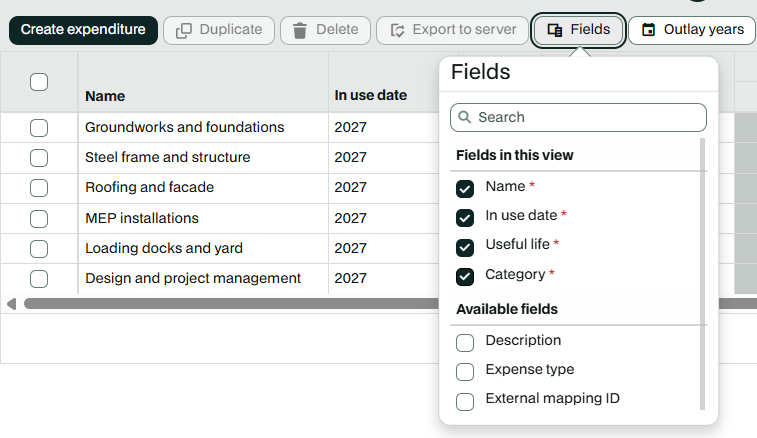The height and width of the screenshot is (438, 757).
Task: Click the Fields popup title
Action: [480, 72]
